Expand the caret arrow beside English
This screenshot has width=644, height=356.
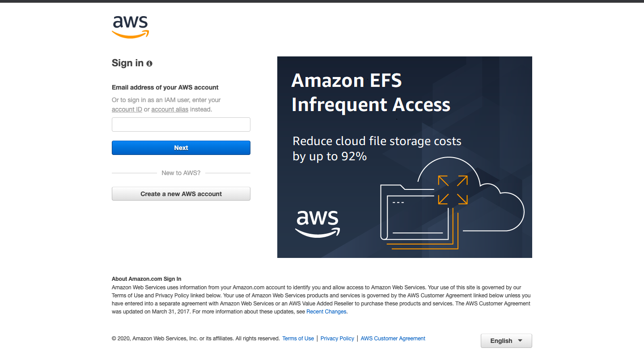coord(520,340)
